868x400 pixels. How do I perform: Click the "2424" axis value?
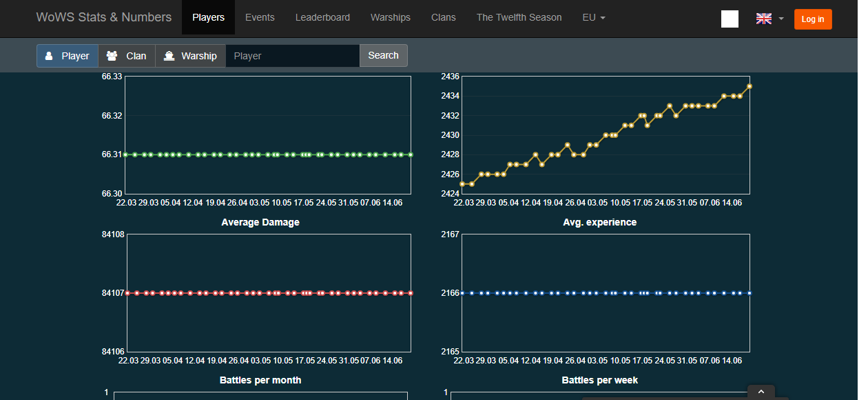tap(450, 194)
